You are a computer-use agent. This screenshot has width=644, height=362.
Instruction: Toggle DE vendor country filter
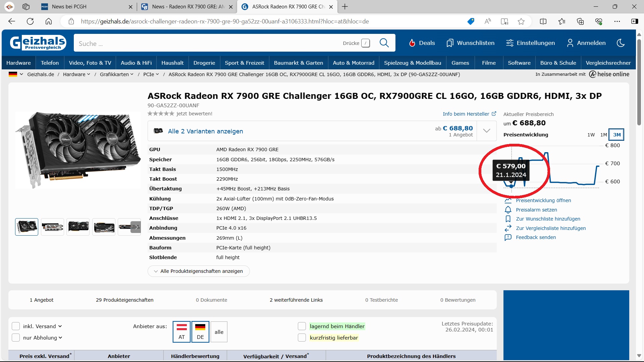[x=200, y=332]
